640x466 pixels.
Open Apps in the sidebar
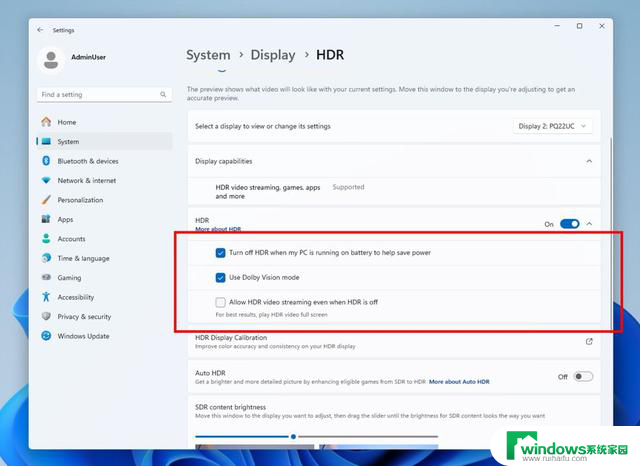tap(104, 220)
